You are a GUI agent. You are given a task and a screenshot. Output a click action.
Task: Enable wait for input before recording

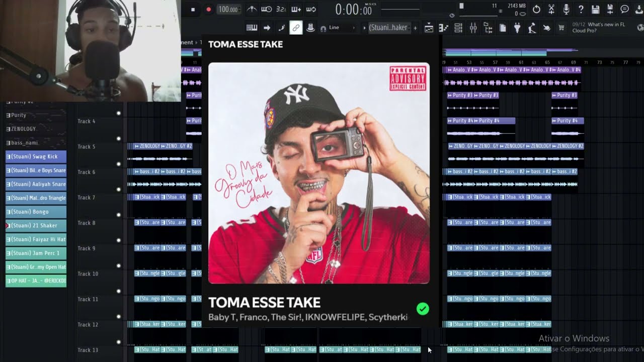266,9
